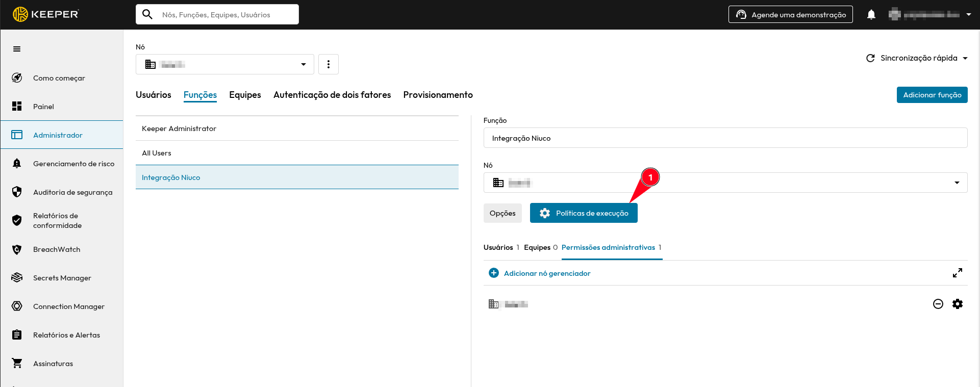Click the Opções button

(x=502, y=213)
